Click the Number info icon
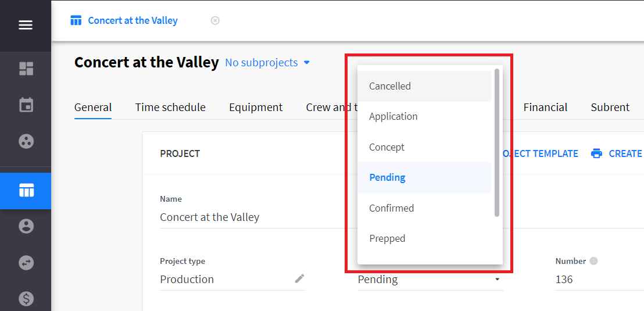The image size is (644, 311). 593,261
